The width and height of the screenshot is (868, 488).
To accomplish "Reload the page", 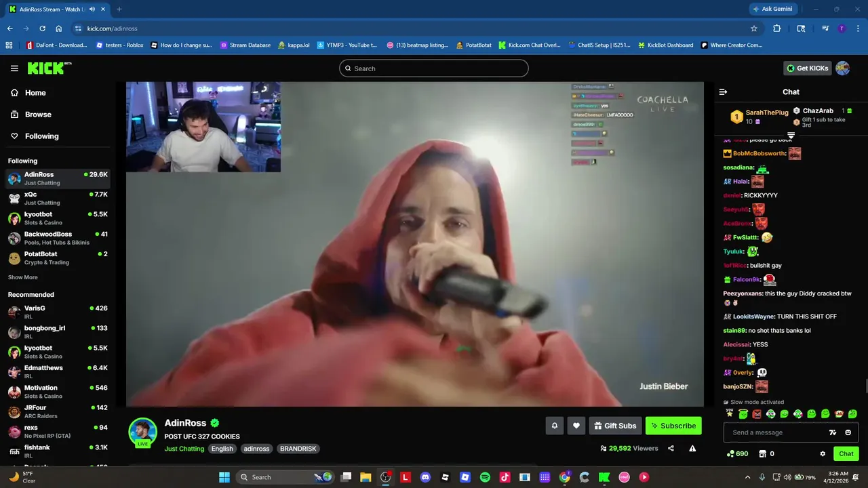I will [42, 28].
